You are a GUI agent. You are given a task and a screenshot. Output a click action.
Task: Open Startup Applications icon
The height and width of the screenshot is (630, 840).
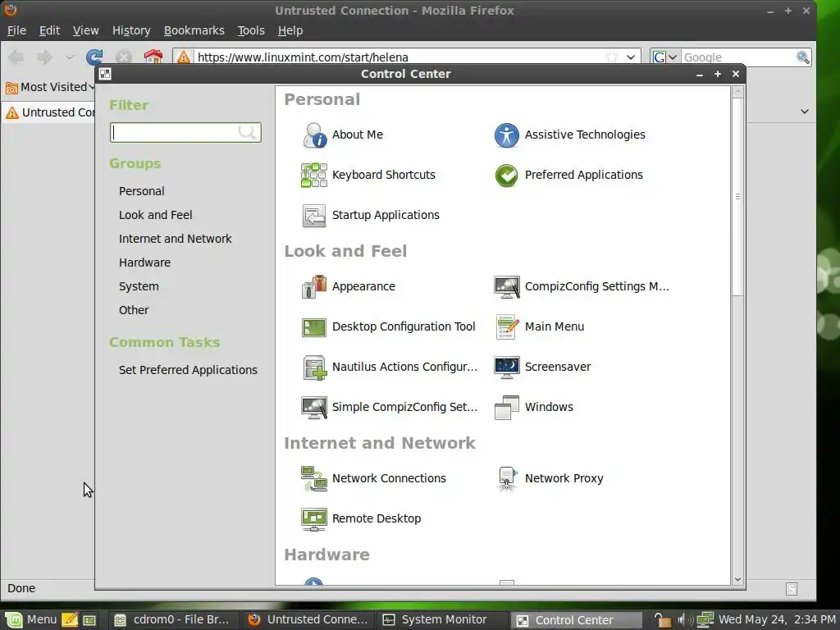[x=314, y=216]
